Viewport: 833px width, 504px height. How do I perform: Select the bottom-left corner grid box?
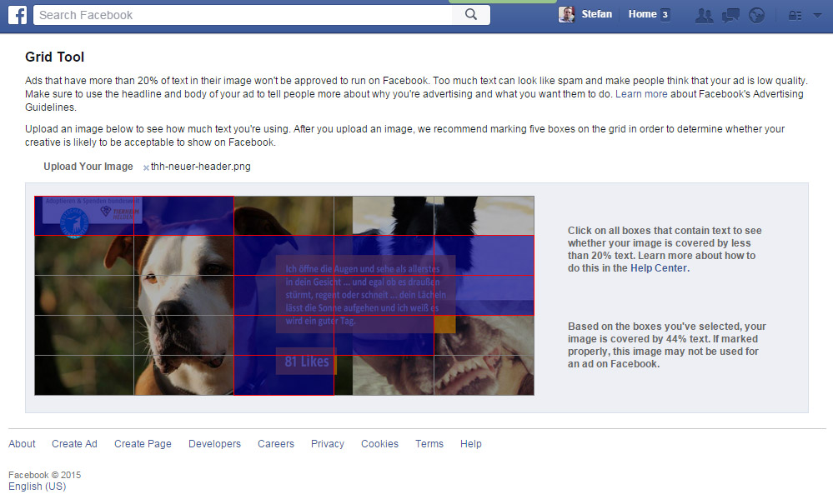83,375
